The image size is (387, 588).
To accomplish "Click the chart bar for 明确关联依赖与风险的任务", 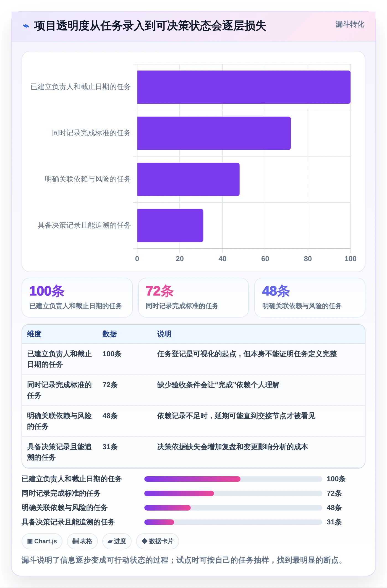I will [x=188, y=179].
